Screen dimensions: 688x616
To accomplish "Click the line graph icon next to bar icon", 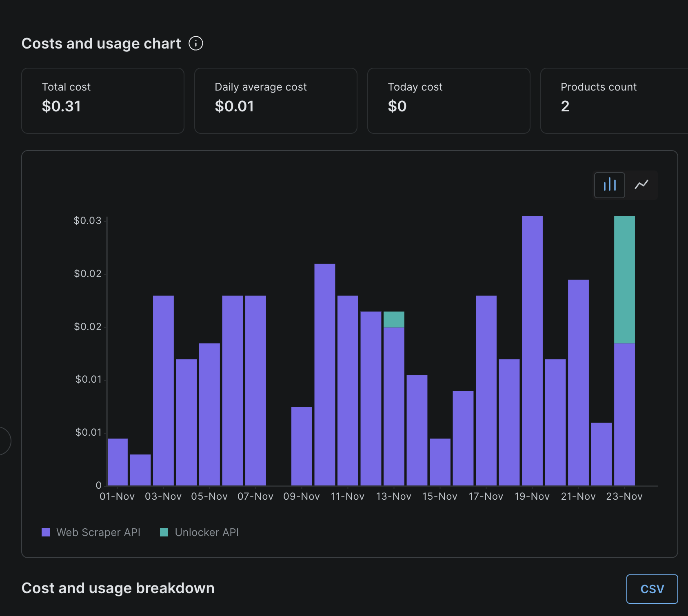I will tap(641, 185).
